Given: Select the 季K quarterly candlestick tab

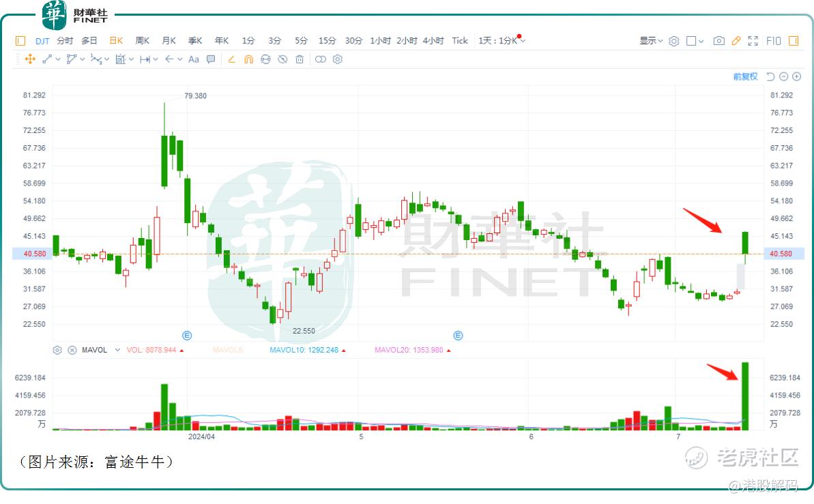Looking at the screenshot, I should (x=195, y=40).
